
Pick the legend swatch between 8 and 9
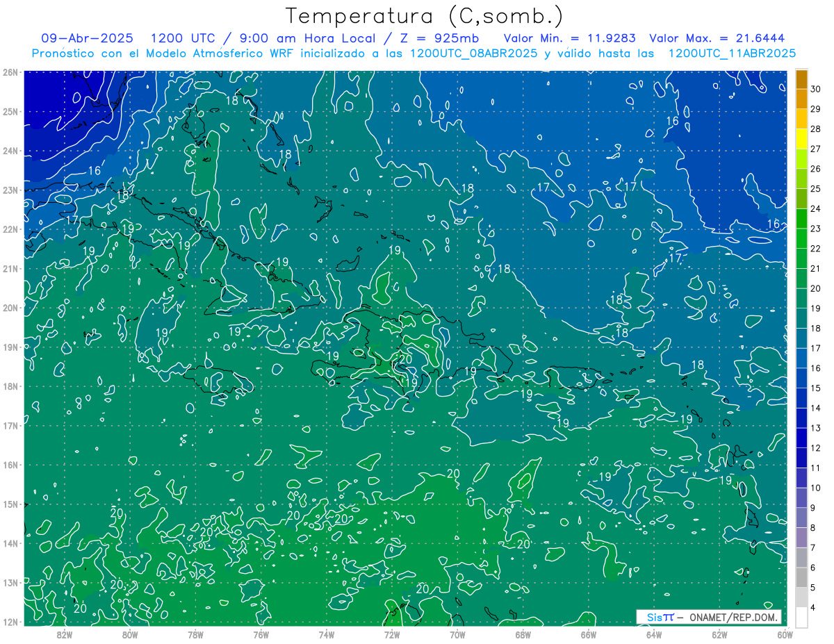[801, 518]
